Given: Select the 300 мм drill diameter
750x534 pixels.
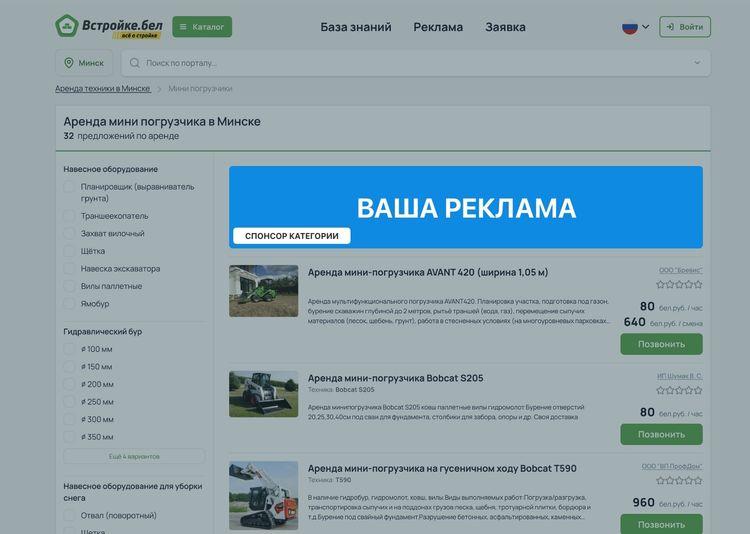Looking at the screenshot, I should [69, 419].
